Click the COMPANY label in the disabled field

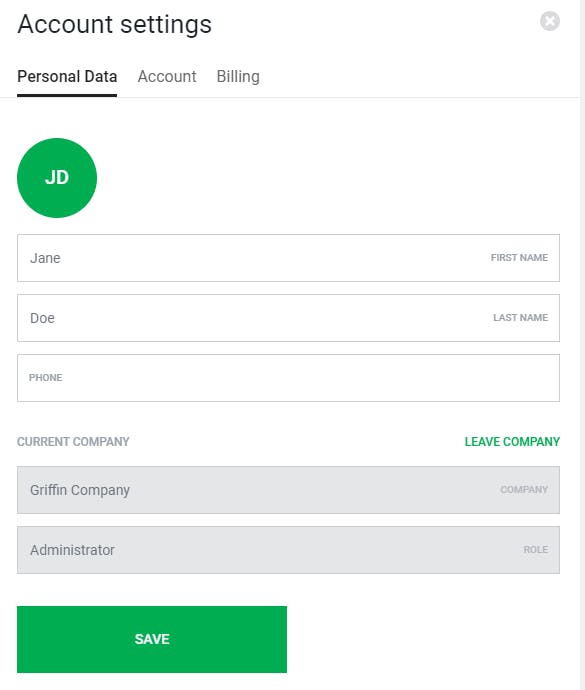524,489
